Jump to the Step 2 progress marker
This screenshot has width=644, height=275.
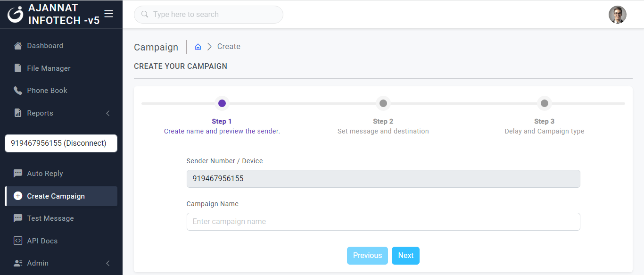click(x=383, y=103)
